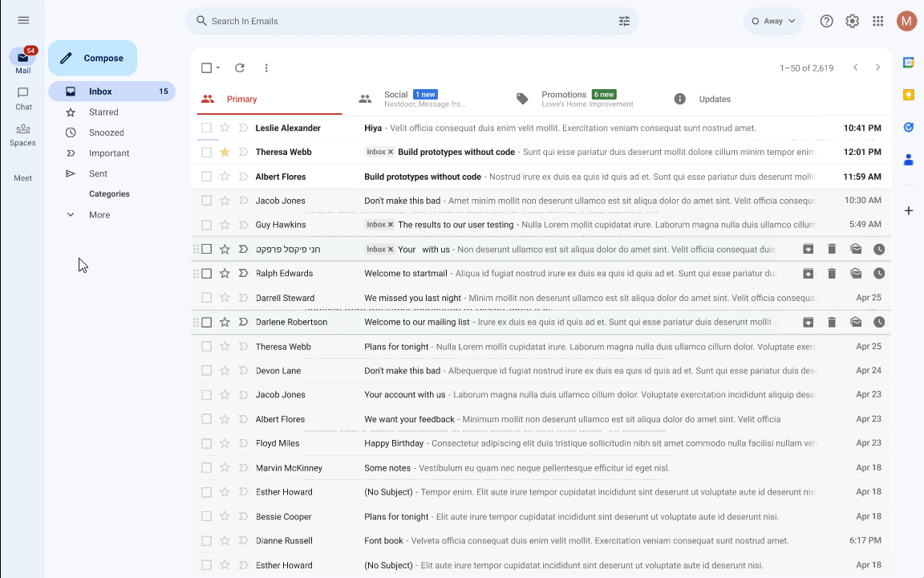Click the Search In Emails field
This screenshot has height=578, width=924.
[401, 22]
